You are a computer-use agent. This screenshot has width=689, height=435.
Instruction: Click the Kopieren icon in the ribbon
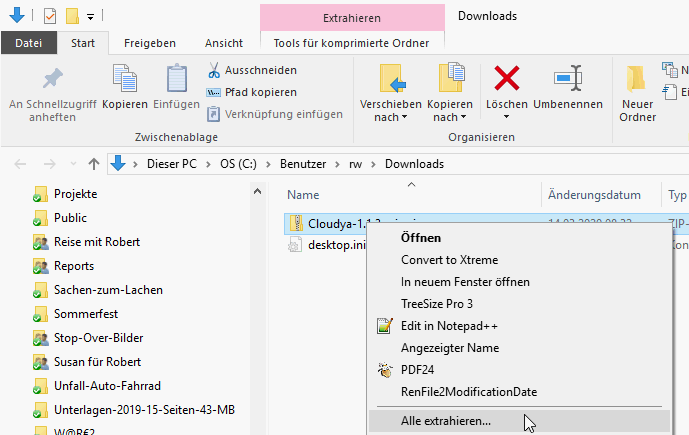coord(124,80)
